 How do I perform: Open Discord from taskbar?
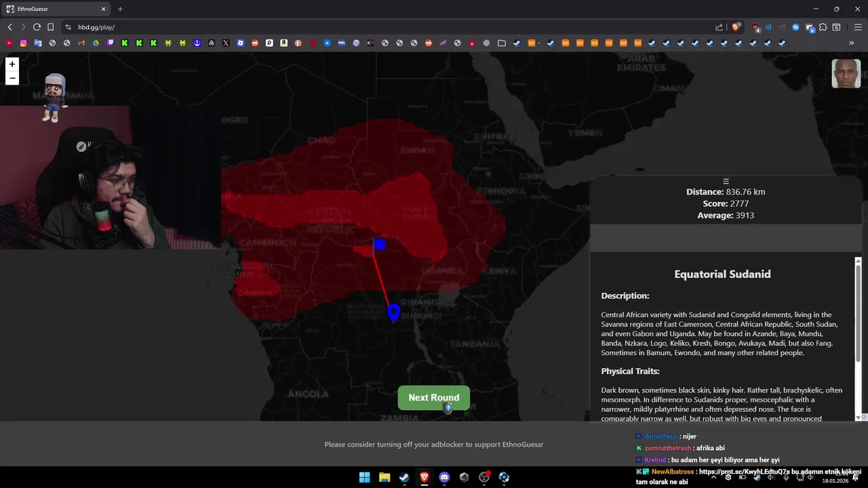click(444, 477)
